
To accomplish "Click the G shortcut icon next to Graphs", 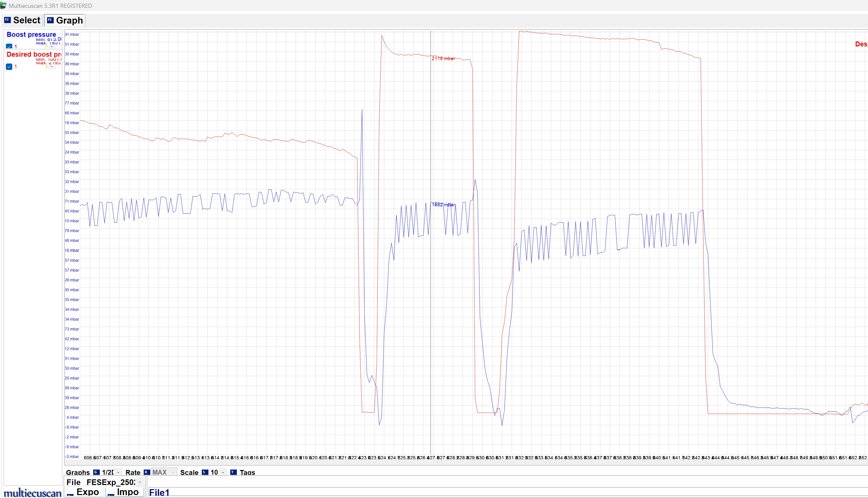I will coord(96,472).
